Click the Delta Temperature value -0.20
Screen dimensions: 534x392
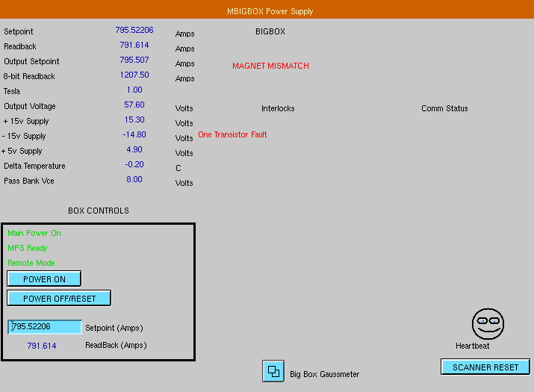click(x=134, y=164)
